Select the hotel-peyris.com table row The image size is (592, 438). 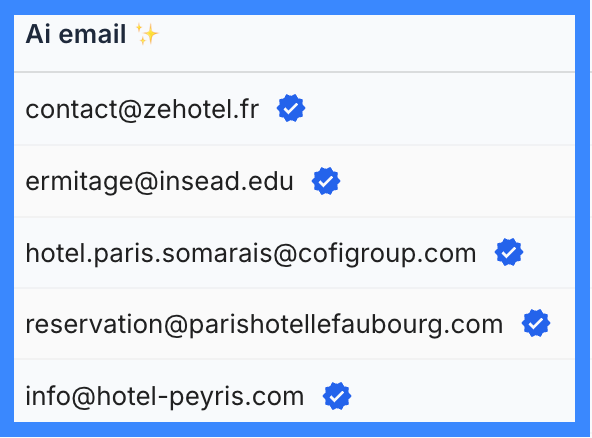(x=294, y=391)
